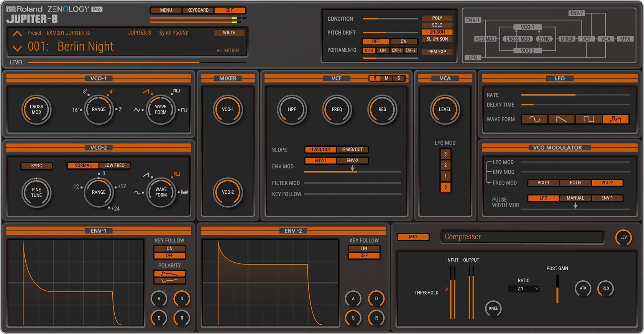Turn portamento OFF
This screenshot has height=334, width=644.
[x=376, y=41]
